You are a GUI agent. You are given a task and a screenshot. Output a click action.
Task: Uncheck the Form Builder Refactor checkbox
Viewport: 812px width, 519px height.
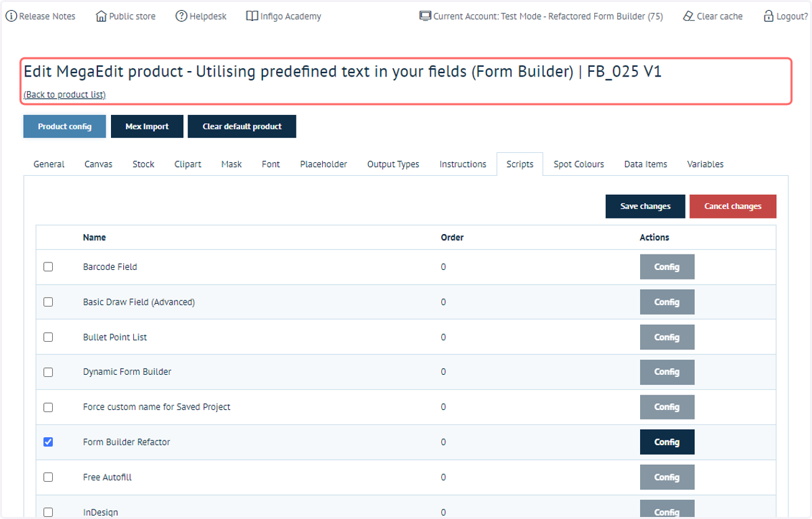(x=48, y=442)
